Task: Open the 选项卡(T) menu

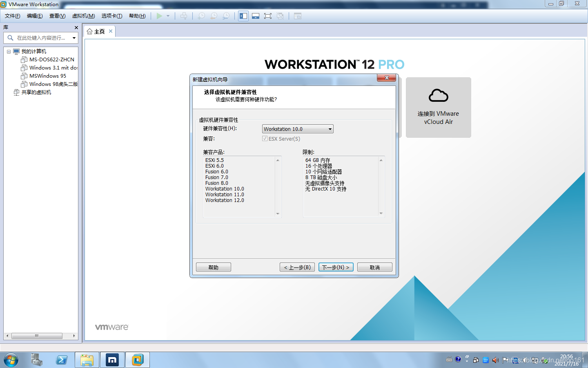Action: [x=112, y=16]
